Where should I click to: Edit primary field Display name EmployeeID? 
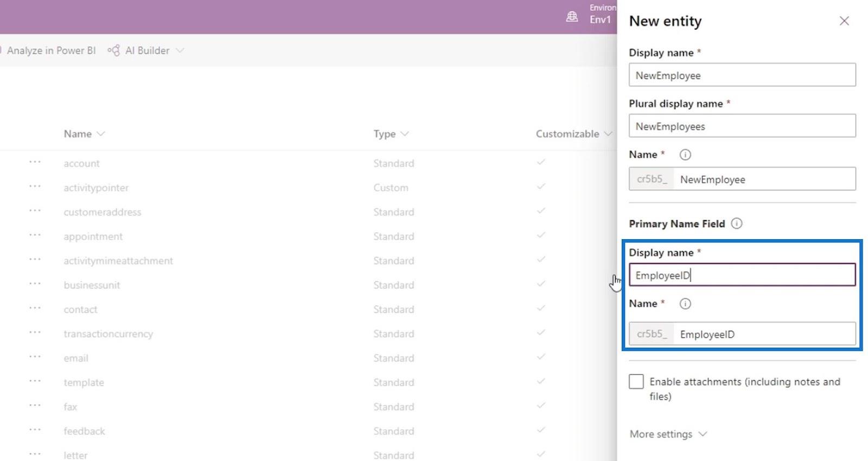(742, 275)
